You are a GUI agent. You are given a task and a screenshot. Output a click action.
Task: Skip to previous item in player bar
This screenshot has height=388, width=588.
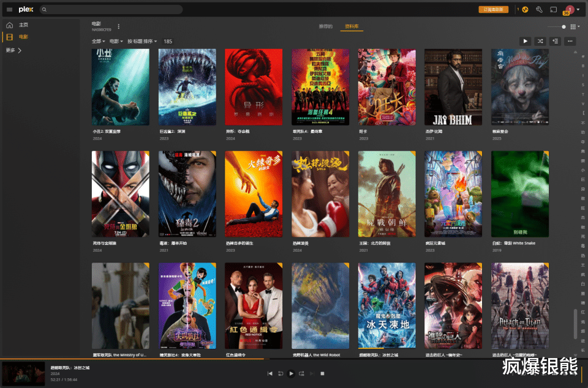[269, 373]
